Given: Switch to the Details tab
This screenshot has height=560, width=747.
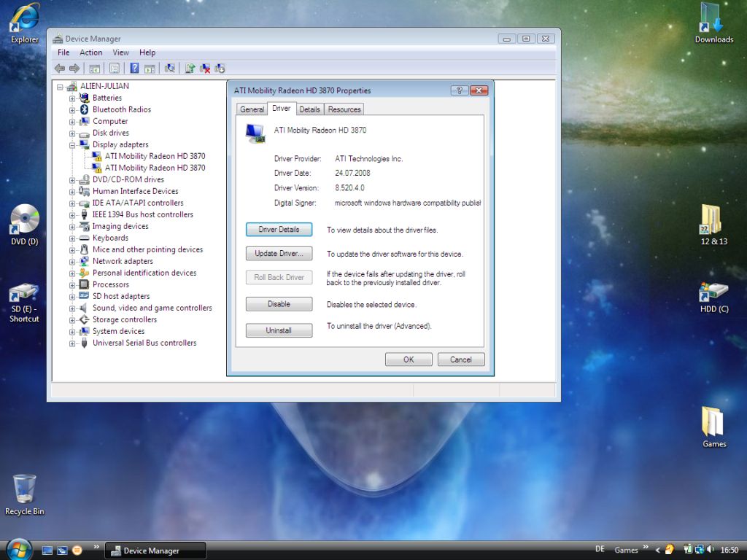Looking at the screenshot, I should point(309,109).
